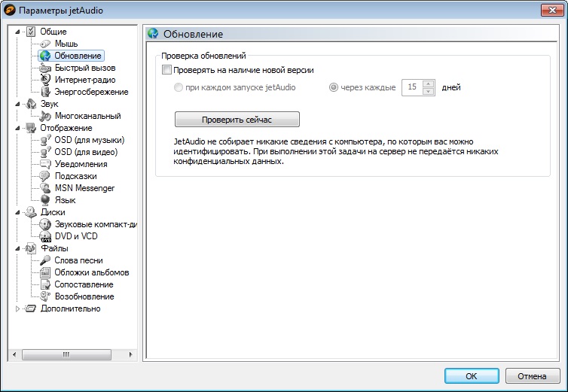Increase days value with spinner up arrow
The image size is (568, 392).
click(428, 84)
